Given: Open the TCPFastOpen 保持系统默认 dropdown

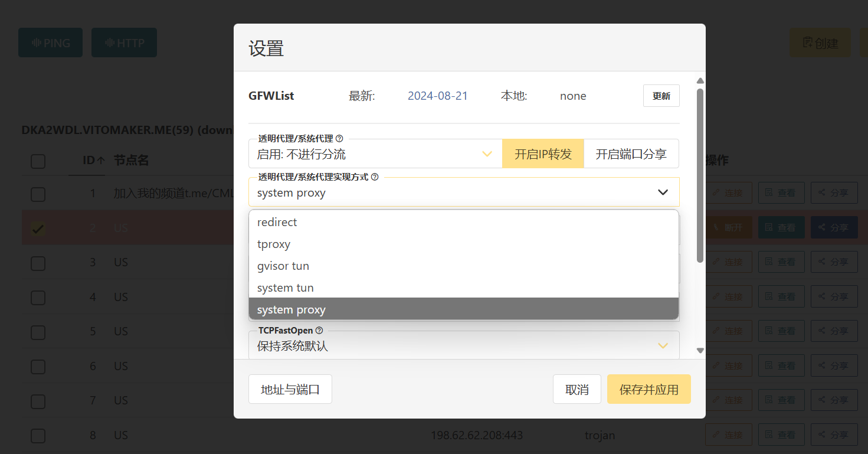Looking at the screenshot, I should point(464,345).
